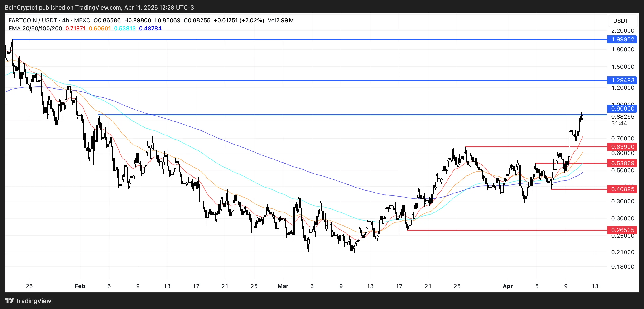Click the TradingView logo icon

pos(9,300)
